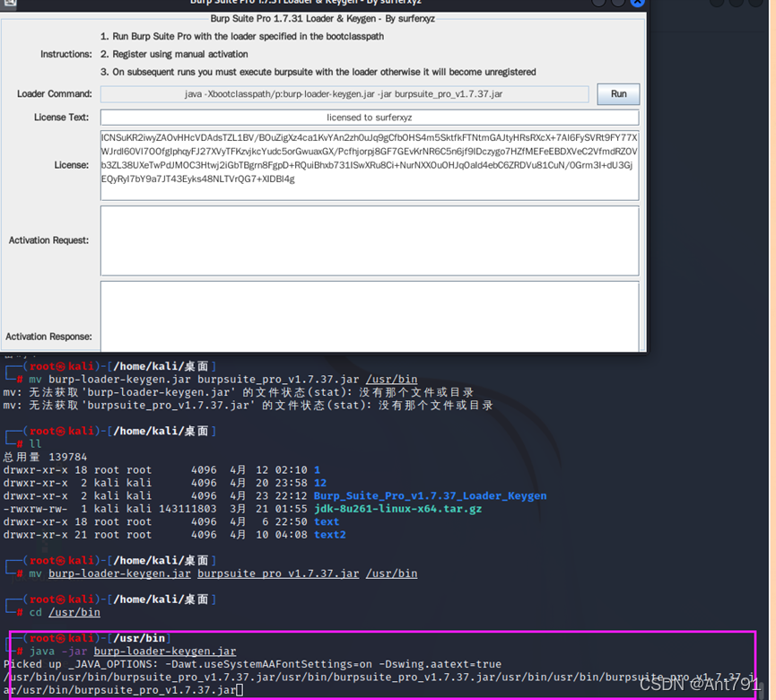Click the 'java -jar burp-loader-keygen.jar' command
Screen dimensions: 776x700
tap(133, 652)
